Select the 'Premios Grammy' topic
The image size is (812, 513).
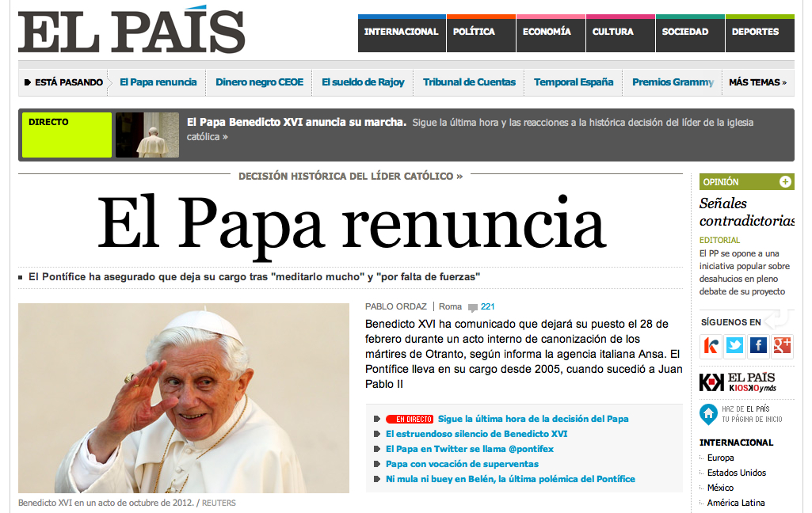pyautogui.click(x=673, y=82)
